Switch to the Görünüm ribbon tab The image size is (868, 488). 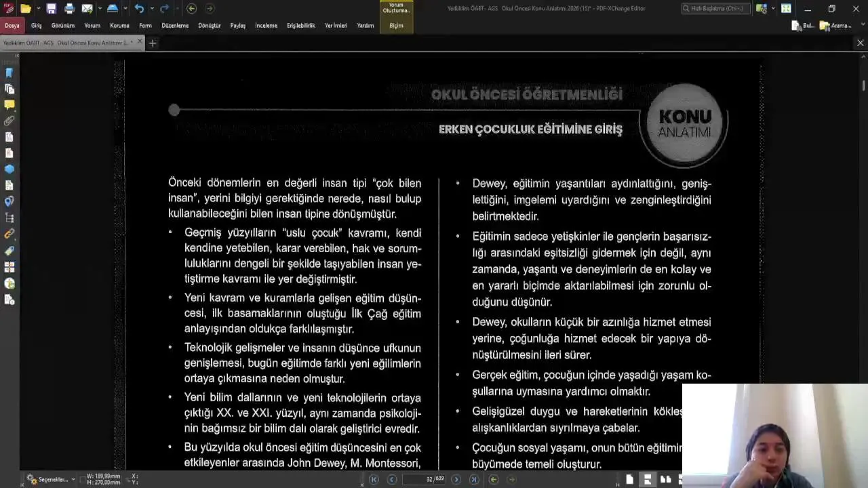pyautogui.click(x=63, y=26)
